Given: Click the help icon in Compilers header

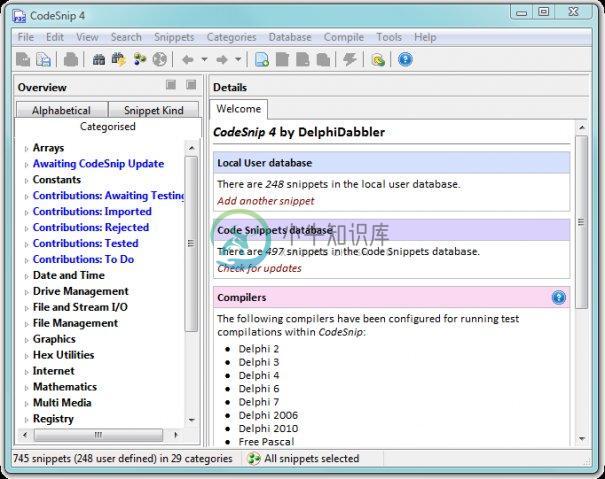Looking at the screenshot, I should tap(559, 298).
